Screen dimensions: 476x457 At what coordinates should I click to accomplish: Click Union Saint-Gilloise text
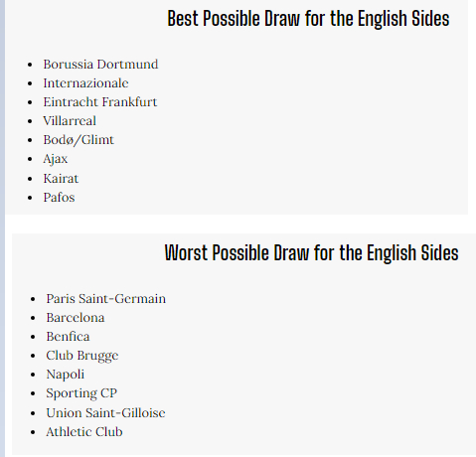point(105,413)
